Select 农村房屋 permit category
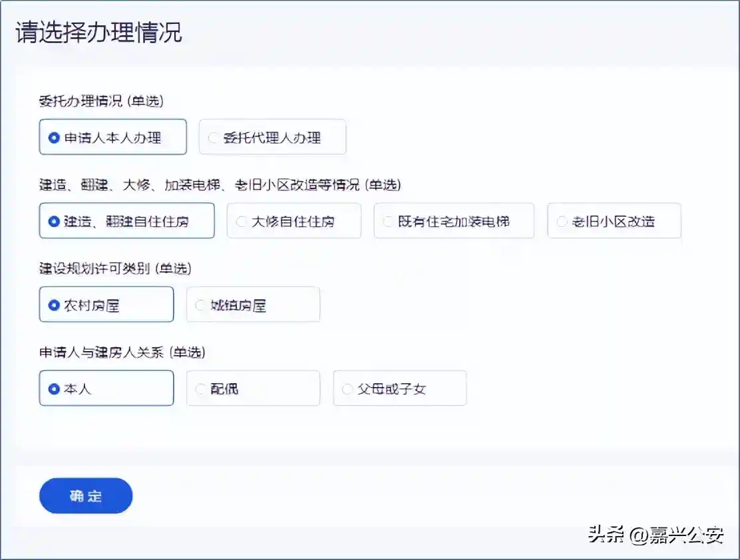740x560 pixels. coord(106,305)
